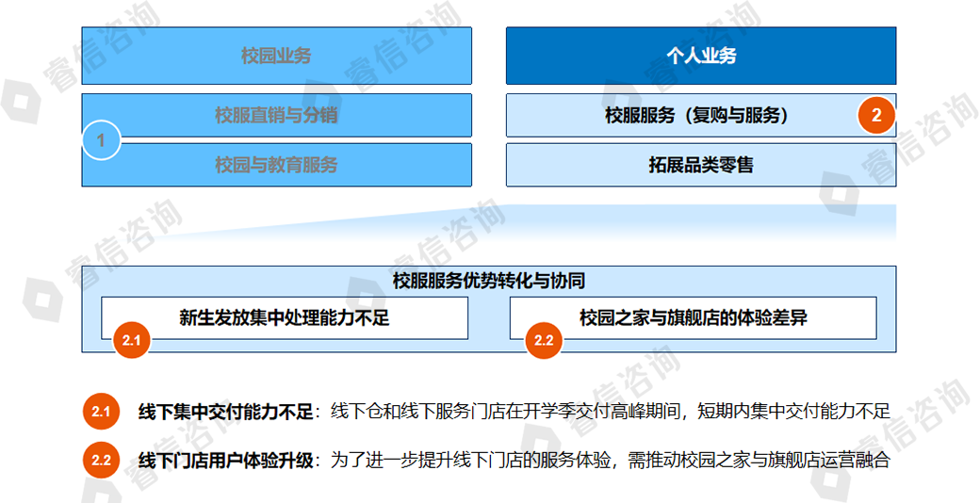Click the 2.1 badge beside 线下集中交付能力不足
Viewport: 980px width, 503px height.
[x=101, y=412]
